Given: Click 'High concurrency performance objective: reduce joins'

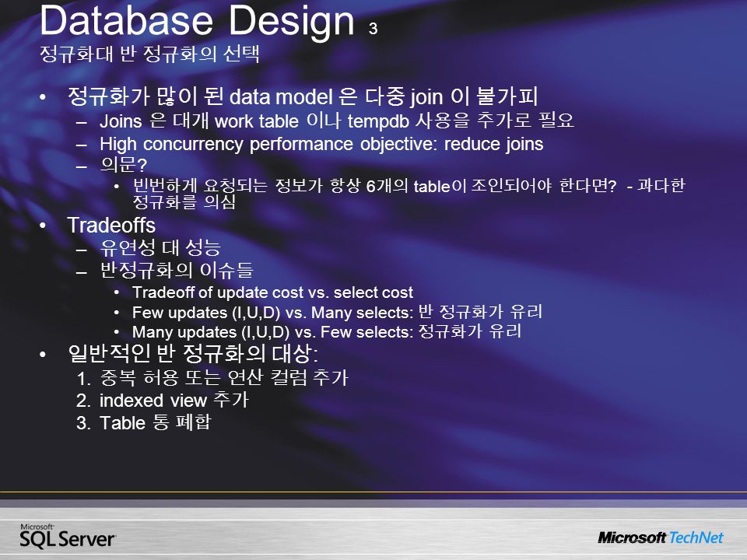Looking at the screenshot, I should 321,144.
